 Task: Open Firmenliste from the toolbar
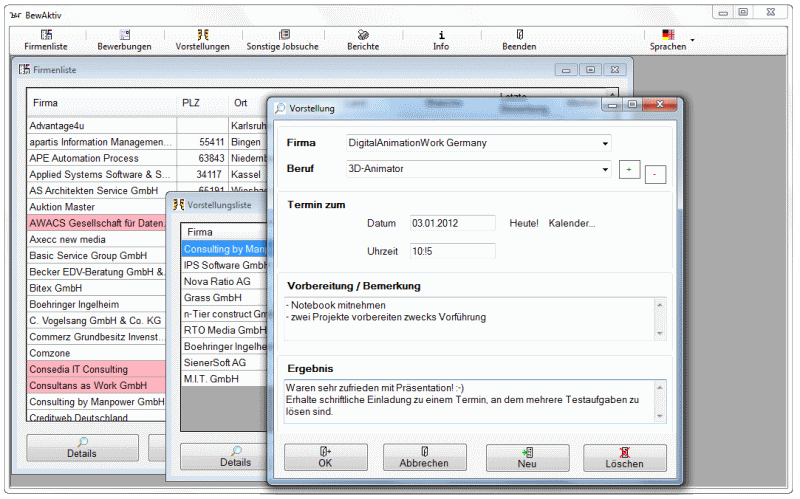click(46, 40)
